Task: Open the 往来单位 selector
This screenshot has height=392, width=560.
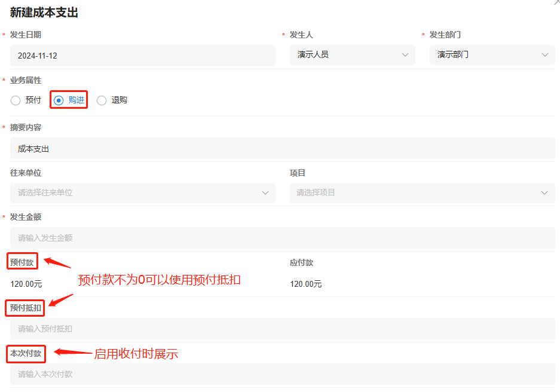Action: (142, 192)
